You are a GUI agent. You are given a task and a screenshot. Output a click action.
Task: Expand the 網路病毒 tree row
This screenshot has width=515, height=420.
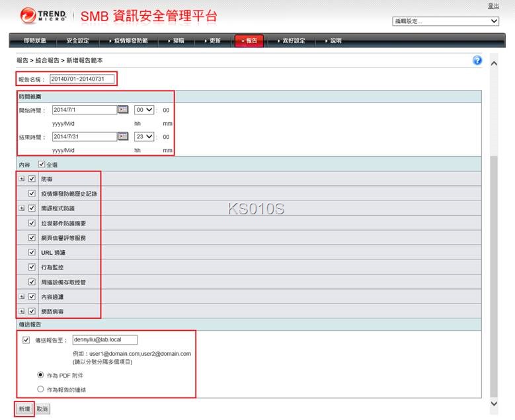tap(22, 312)
